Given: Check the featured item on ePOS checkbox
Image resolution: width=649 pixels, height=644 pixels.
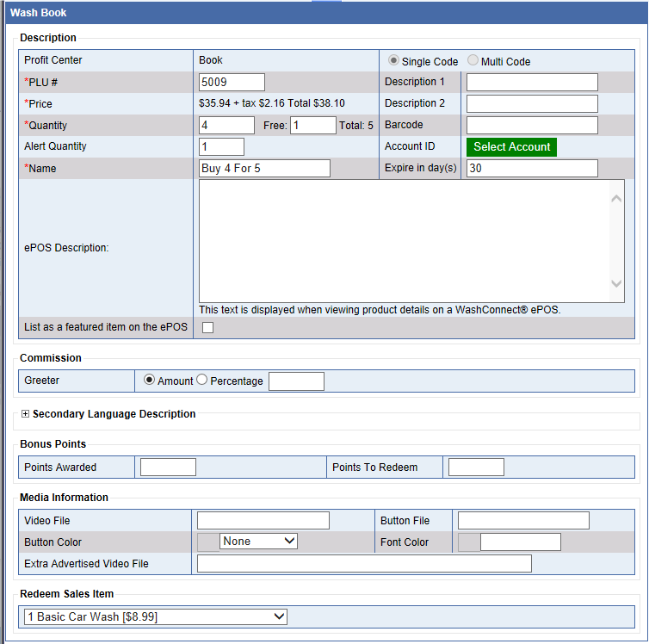Looking at the screenshot, I should pos(207,327).
